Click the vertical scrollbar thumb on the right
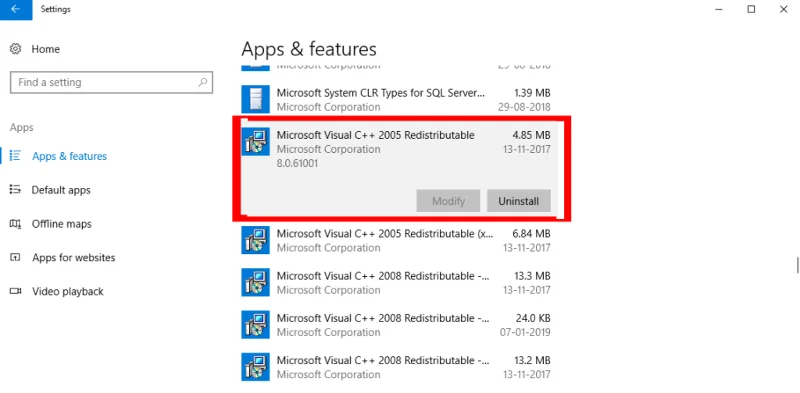Viewport: 800px width, 393px height. (x=796, y=265)
